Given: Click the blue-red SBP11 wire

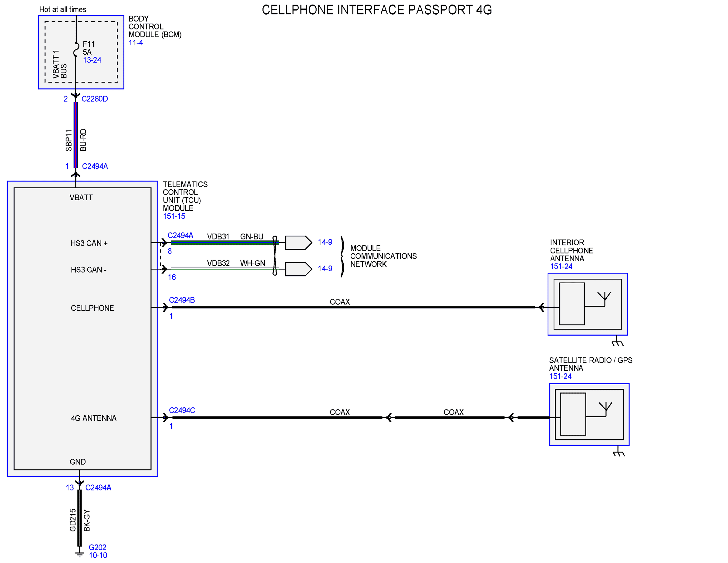Looking at the screenshot, I should [x=76, y=135].
